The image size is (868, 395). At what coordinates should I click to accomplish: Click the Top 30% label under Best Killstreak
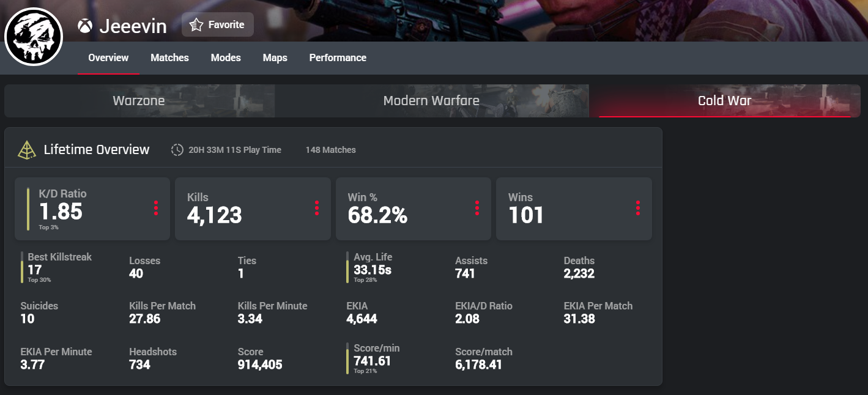(39, 280)
